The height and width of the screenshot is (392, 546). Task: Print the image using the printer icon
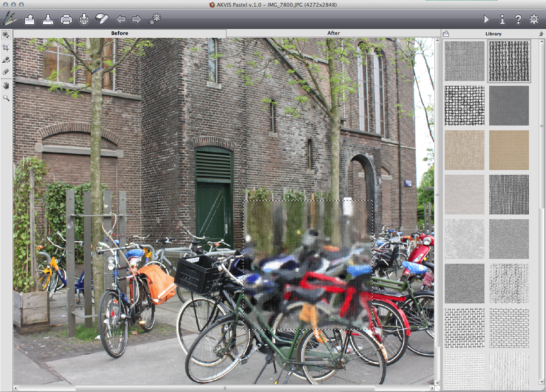(x=66, y=19)
